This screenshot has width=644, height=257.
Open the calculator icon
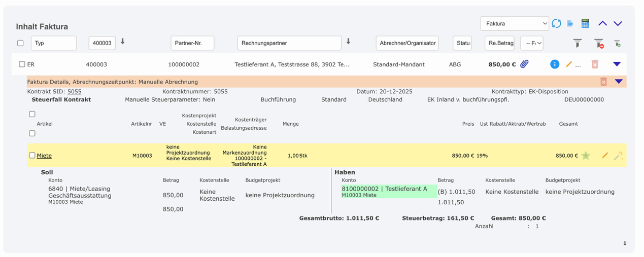pyautogui.click(x=585, y=23)
